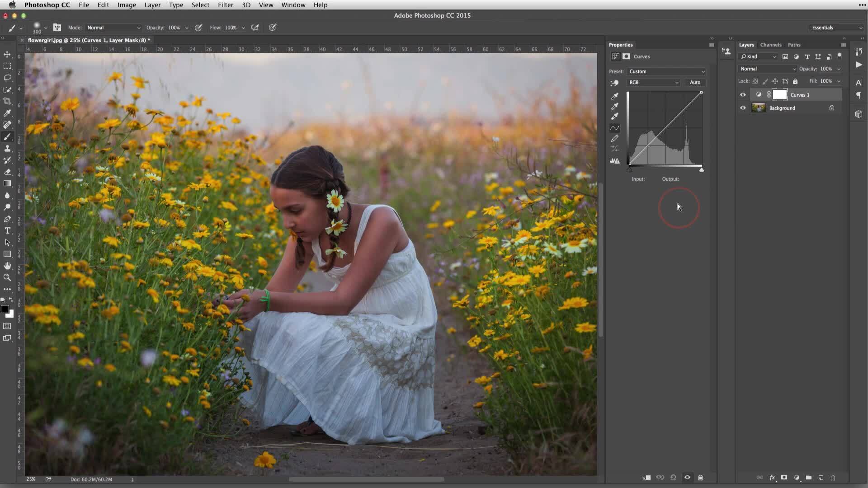Select the Path Selection tool
The width and height of the screenshot is (868, 488).
point(7,242)
